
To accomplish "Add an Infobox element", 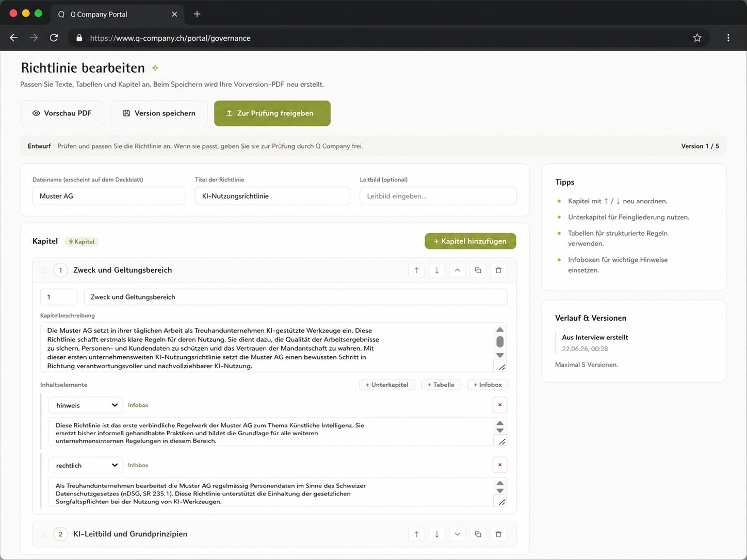I will point(488,385).
